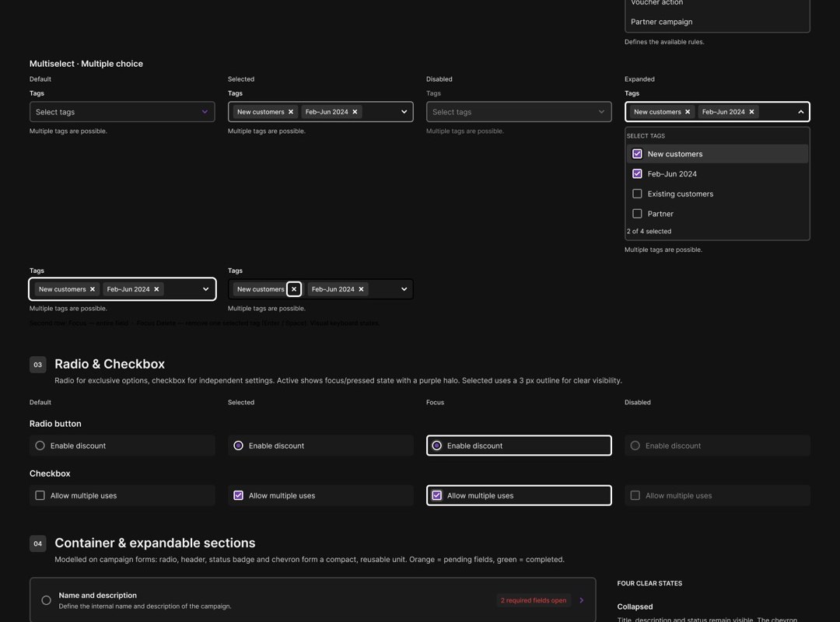The width and height of the screenshot is (840, 622).
Task: Remove Feb–Jun 2024 tag in first-row Selected field
Action: pyautogui.click(x=355, y=112)
